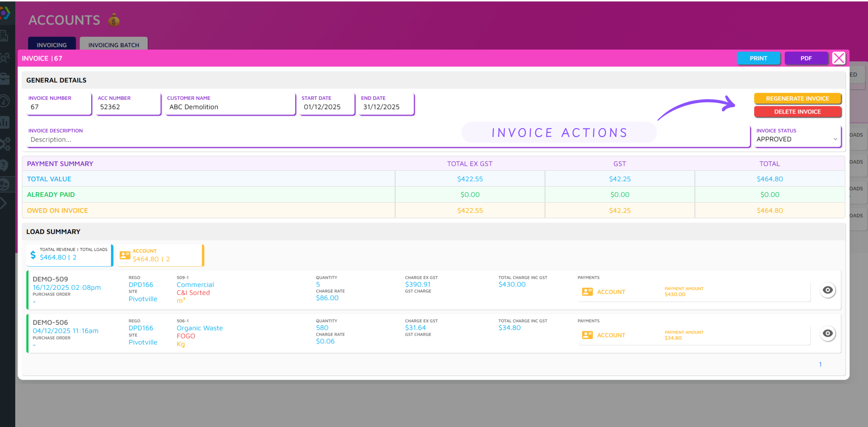Click the Invoice Description field
This screenshot has width=868, height=427.
(x=388, y=136)
